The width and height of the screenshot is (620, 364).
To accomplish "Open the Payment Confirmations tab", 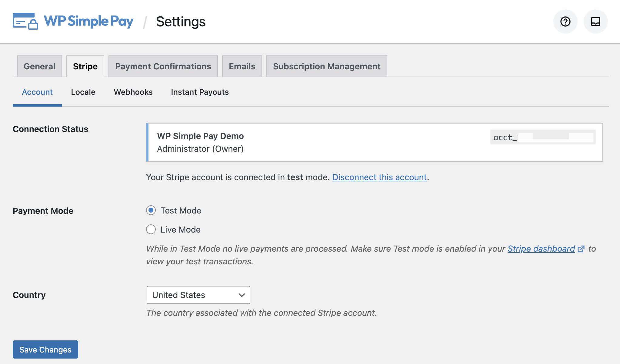I will point(163,66).
